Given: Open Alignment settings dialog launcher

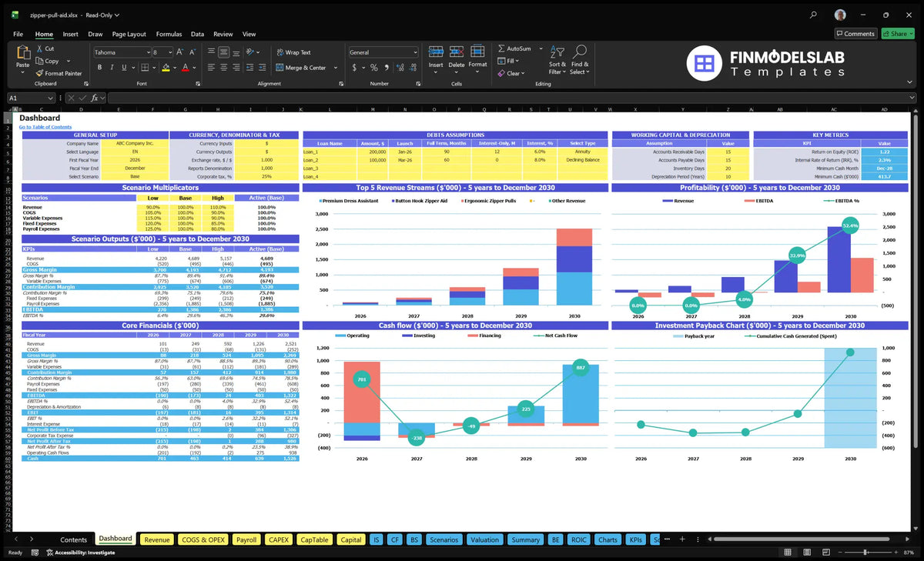Looking at the screenshot, I should (x=342, y=84).
